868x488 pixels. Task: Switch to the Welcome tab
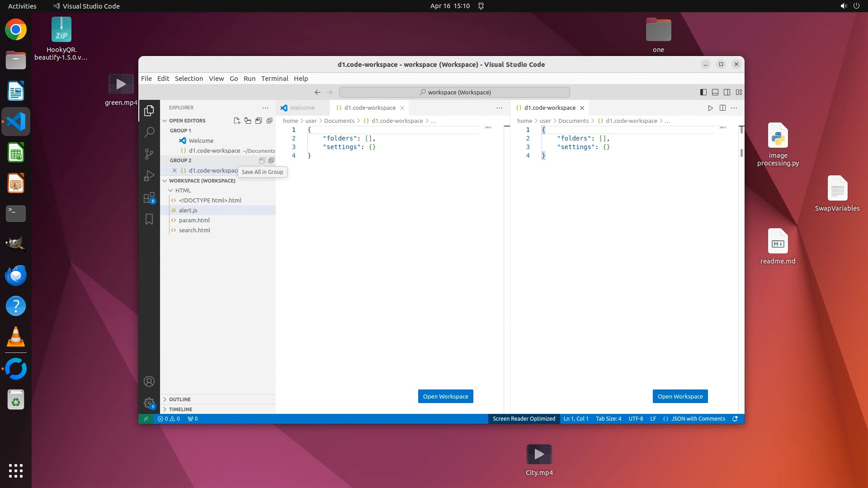[x=302, y=108]
